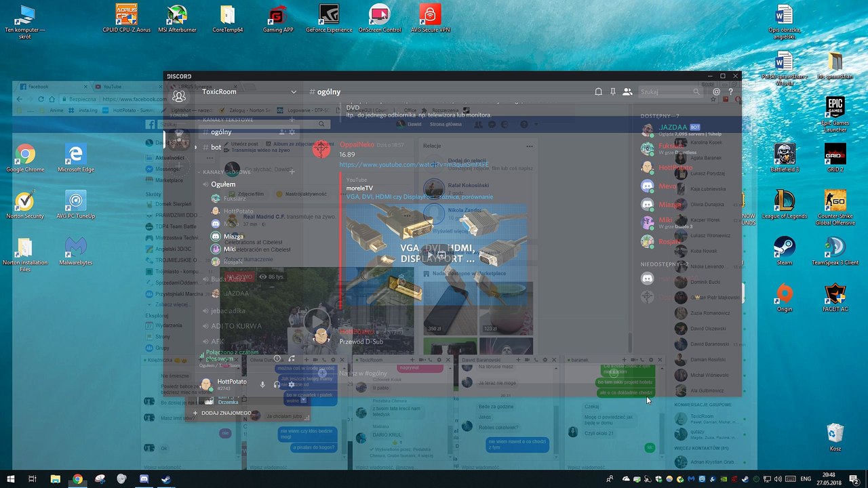The image size is (868, 488).
Task: Switch to the YouTube tab in Chrome
Action: (129, 87)
